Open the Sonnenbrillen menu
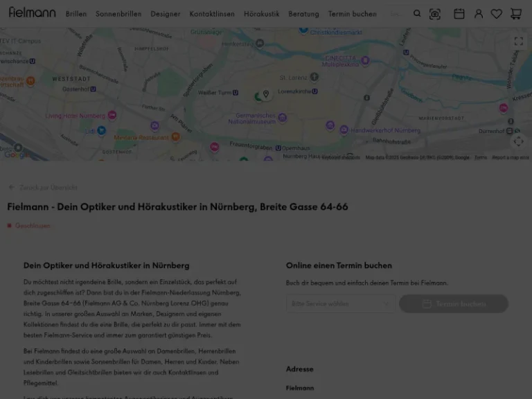 pyautogui.click(x=118, y=14)
